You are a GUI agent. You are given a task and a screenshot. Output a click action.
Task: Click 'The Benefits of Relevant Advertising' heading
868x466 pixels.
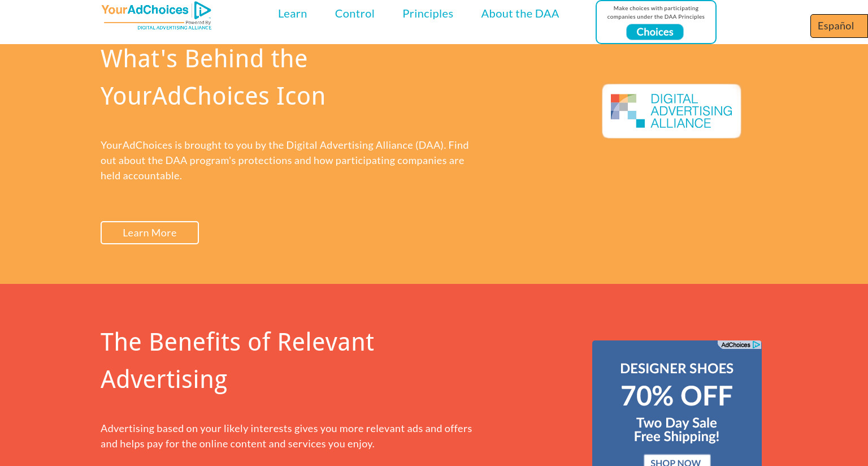coord(237,361)
